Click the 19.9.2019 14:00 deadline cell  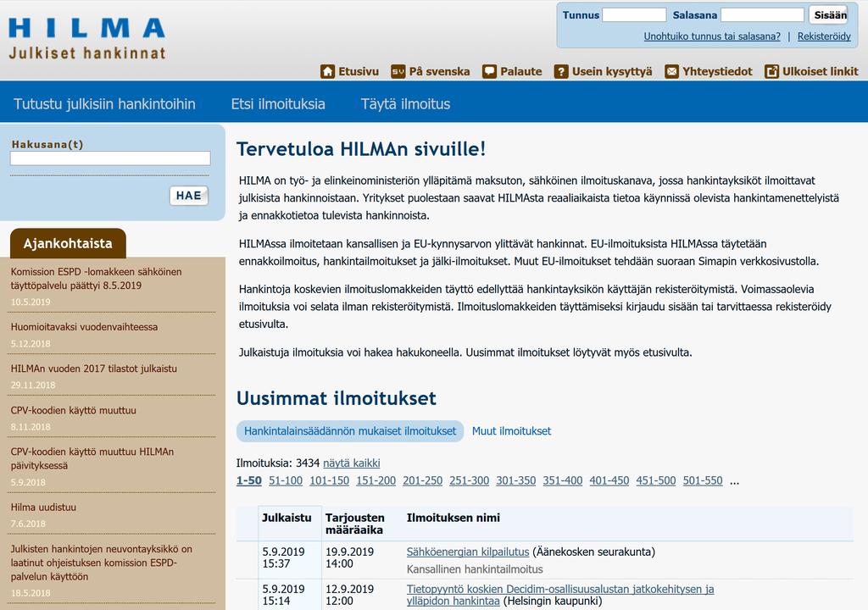[x=349, y=557]
